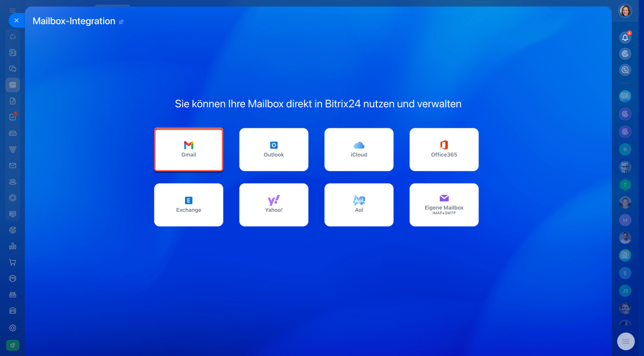
Task: Open chat with contact R
Action: click(x=625, y=149)
